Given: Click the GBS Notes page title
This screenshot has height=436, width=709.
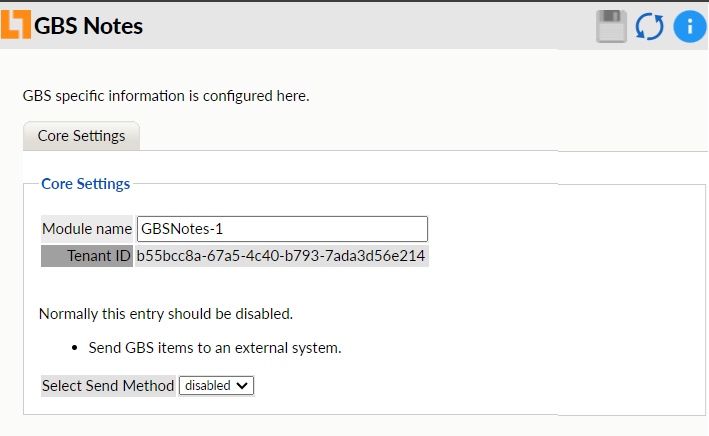Looking at the screenshot, I should 89,26.
